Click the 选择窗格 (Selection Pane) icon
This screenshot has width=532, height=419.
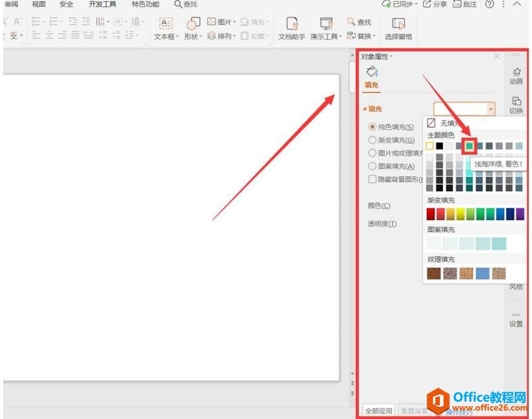pyautogui.click(x=398, y=24)
